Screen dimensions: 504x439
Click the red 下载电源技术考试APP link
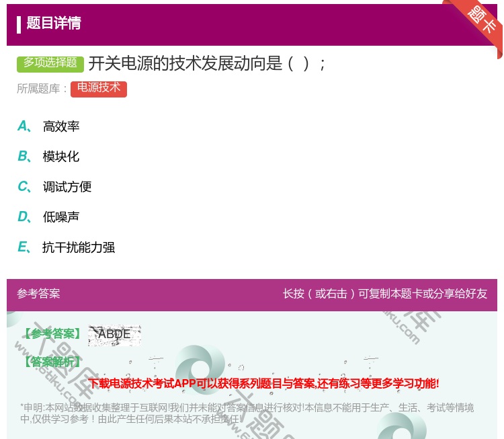pyautogui.click(x=263, y=384)
